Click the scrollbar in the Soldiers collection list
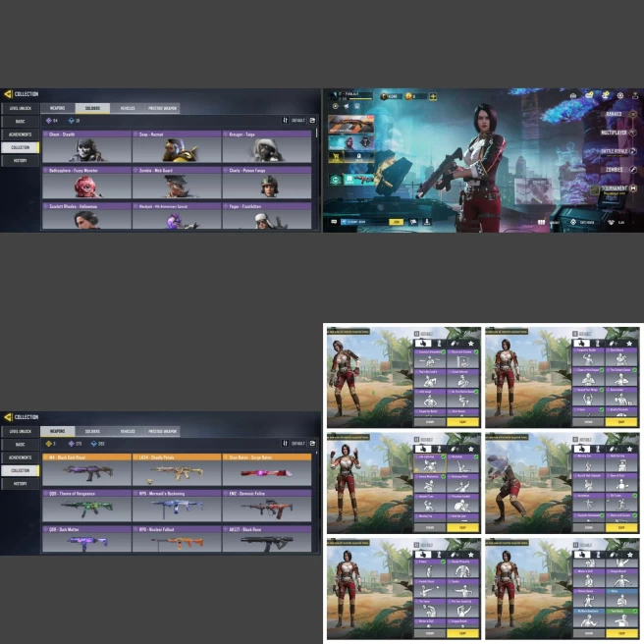 316,134
